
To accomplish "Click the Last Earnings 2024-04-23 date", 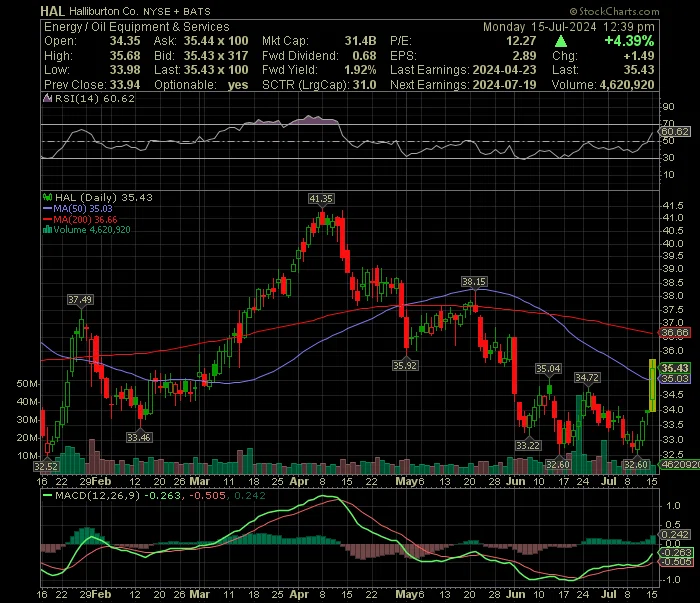I will [504, 70].
